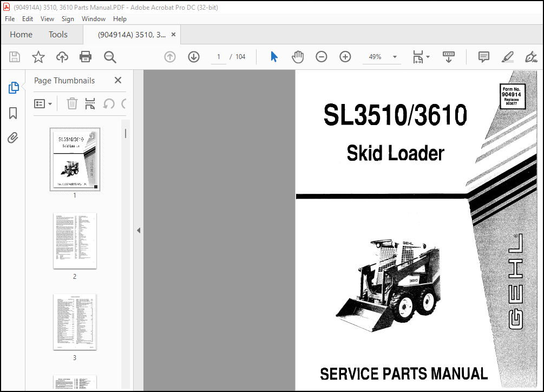
Task: Click the Save file icon
Action: pyautogui.click(x=15, y=57)
